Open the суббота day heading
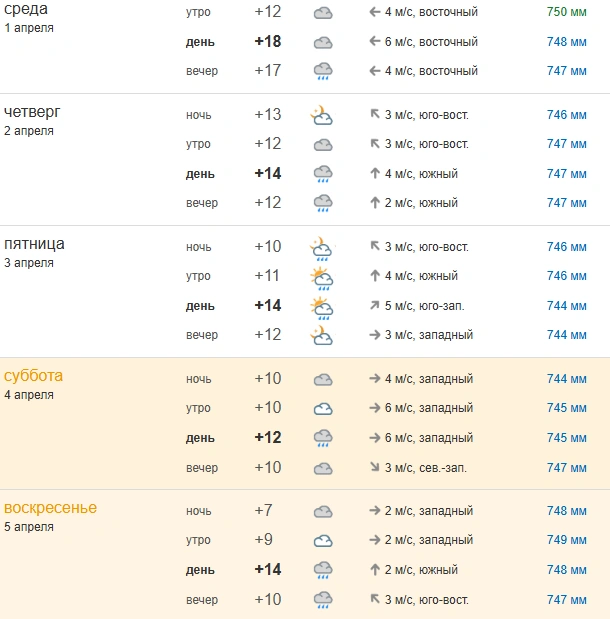Viewport: 610px width, 619px height. click(x=33, y=375)
